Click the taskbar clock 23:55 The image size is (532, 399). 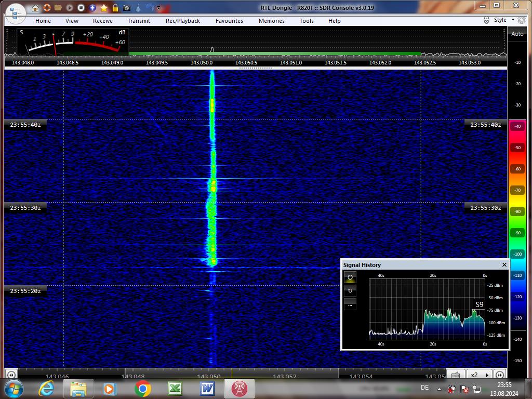click(x=504, y=385)
